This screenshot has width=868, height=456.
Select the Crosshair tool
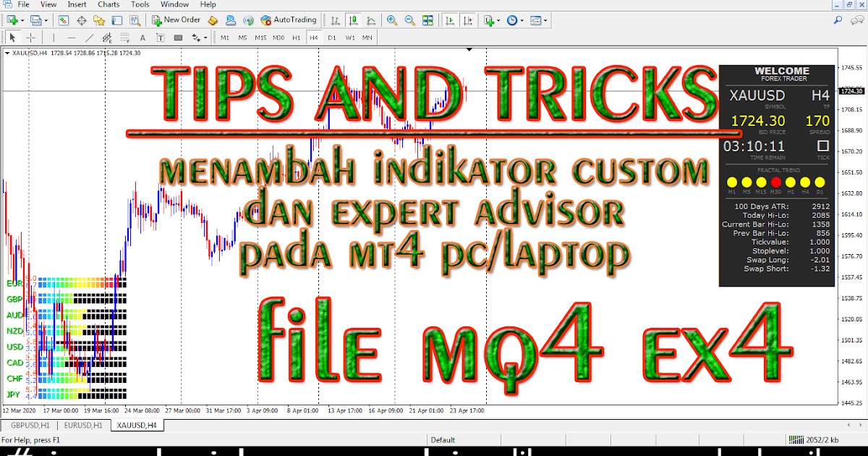pyautogui.click(x=31, y=38)
